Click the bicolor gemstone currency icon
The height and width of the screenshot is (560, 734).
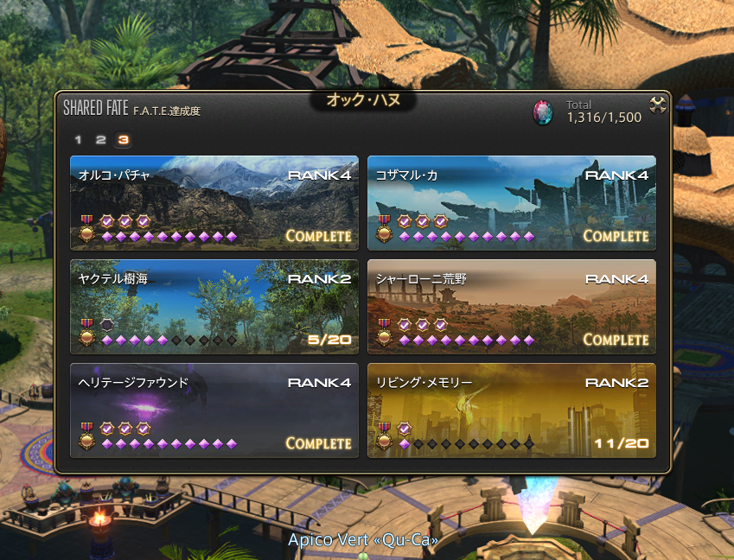click(543, 112)
